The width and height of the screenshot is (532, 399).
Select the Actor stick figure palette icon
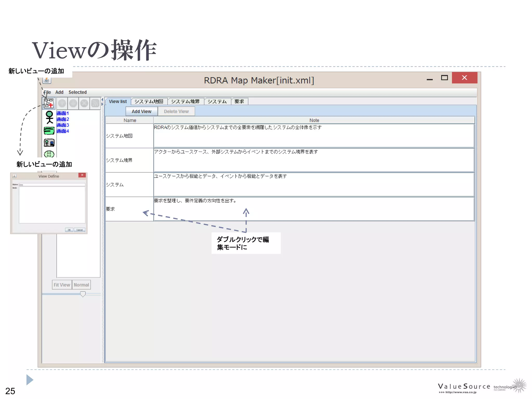(49, 117)
